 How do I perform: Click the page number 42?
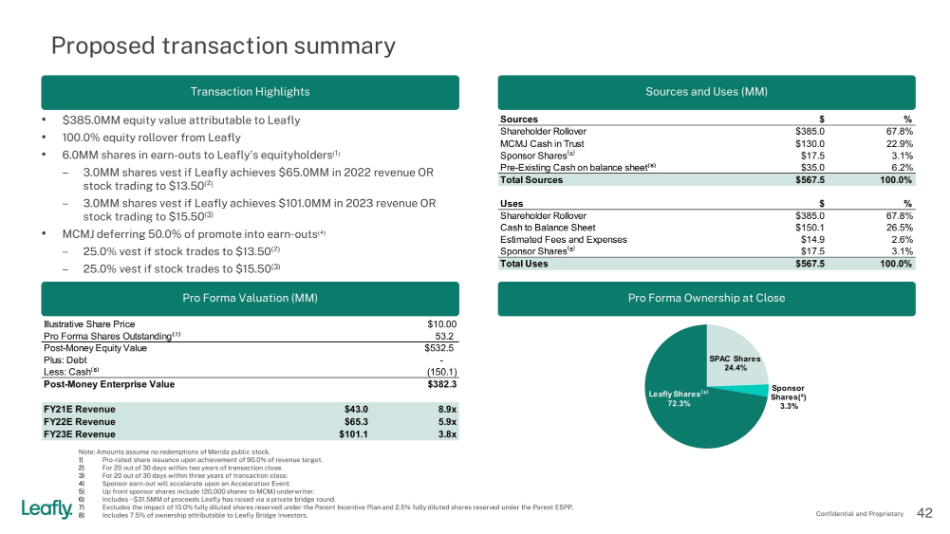coord(925,513)
